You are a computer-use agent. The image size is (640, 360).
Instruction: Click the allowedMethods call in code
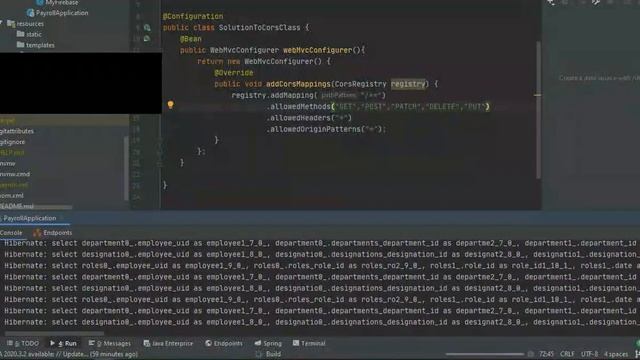pos(300,107)
